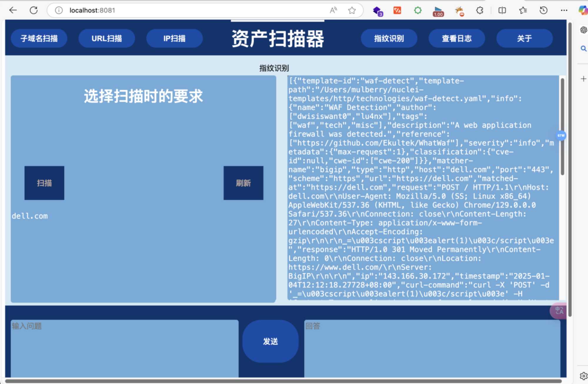Click the browser back arrow
Image resolution: width=588 pixels, height=384 pixels.
[13, 10]
